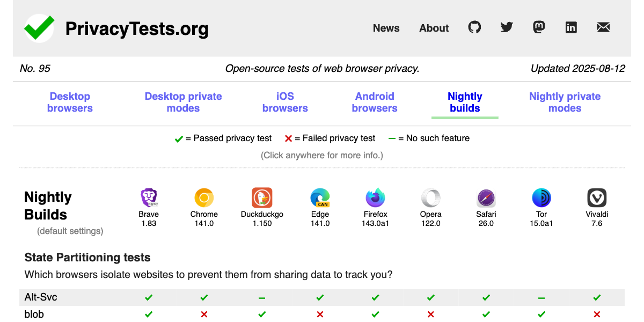The image size is (644, 322).
Task: Click the Tor 15.0a1 version label
Action: click(541, 219)
